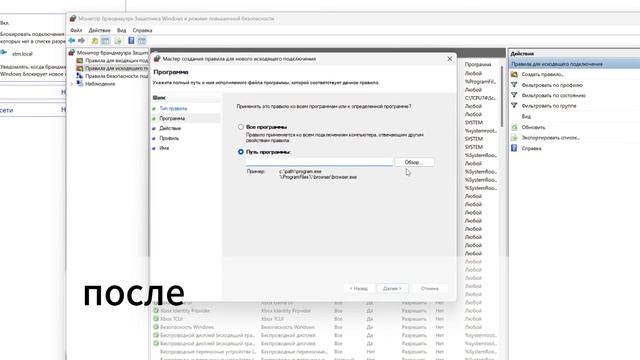Screen dimensions: 640x360
Task: Click green check icon of Xbox Identity Provider
Action: (156, 311)
